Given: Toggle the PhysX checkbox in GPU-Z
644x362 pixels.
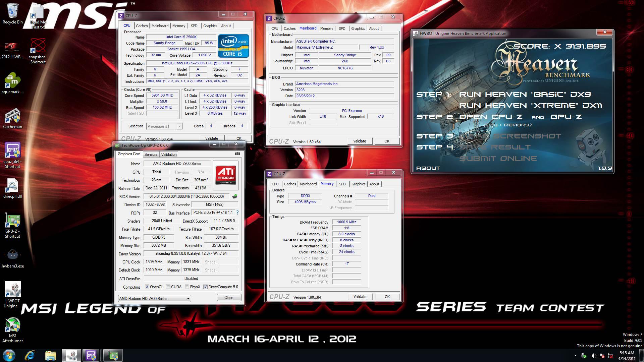Looking at the screenshot, I should point(187,287).
